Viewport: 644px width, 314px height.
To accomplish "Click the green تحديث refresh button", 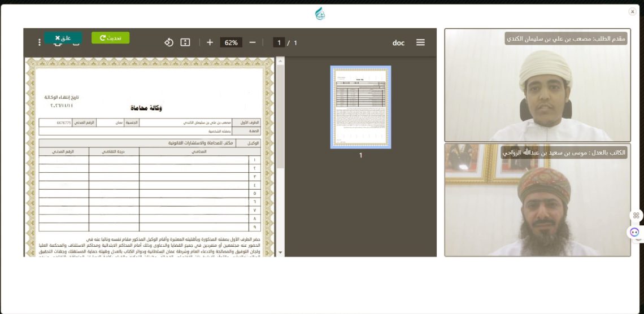I will (110, 38).
